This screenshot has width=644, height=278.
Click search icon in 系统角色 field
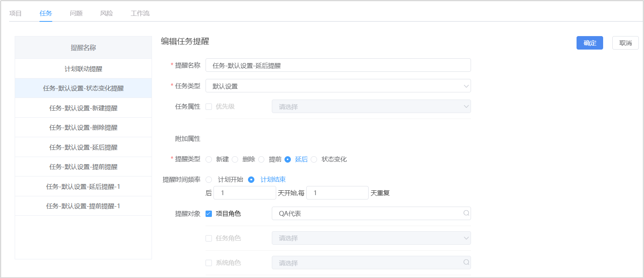[x=466, y=263]
